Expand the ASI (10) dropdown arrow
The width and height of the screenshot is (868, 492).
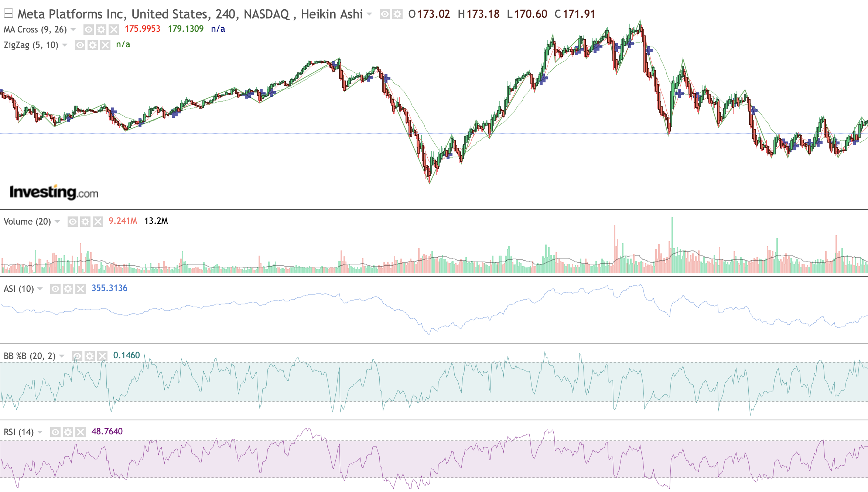[40, 289]
